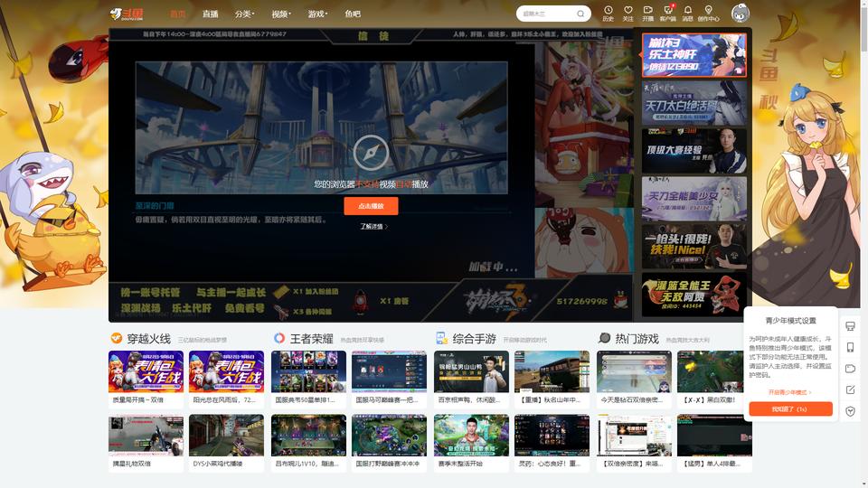Open the 【重播】秋名山 stream card

[x=552, y=379]
